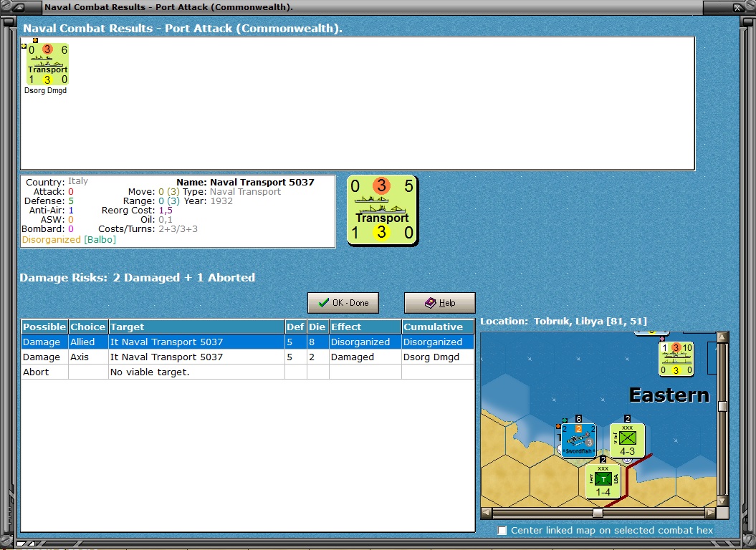Select the Abort no viable target row
The image size is (756, 550).
pyautogui.click(x=247, y=372)
